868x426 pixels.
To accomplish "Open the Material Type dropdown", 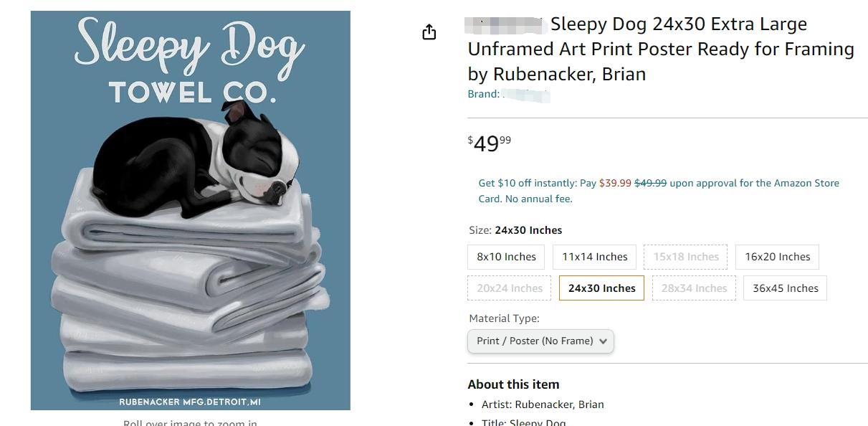I will coord(540,341).
